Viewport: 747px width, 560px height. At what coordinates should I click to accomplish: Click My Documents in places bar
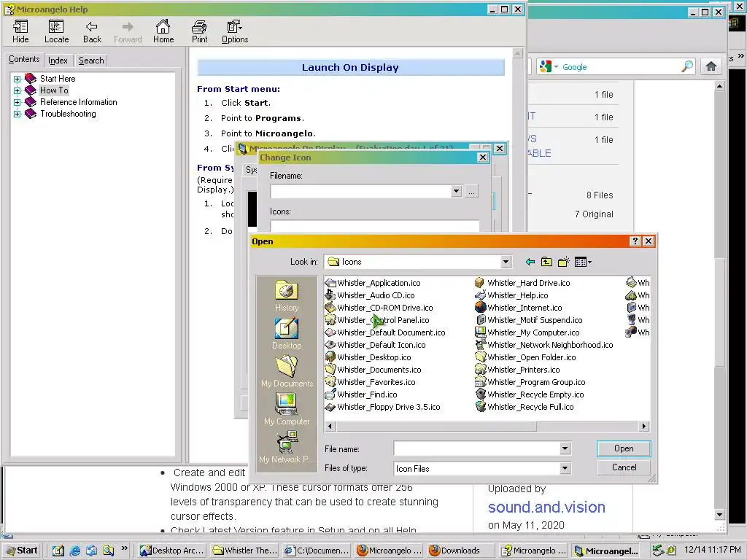coord(286,372)
